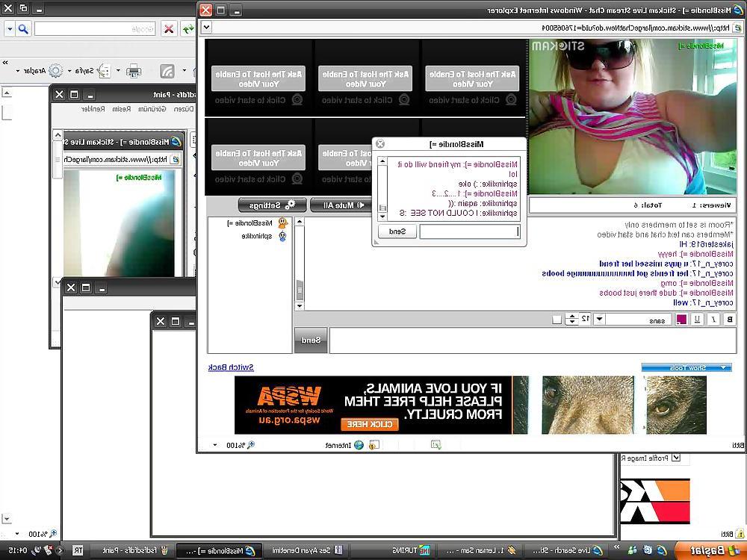Mute all streams with Mute All
Screen dimensions: 747x560
pyautogui.click(x=340, y=205)
